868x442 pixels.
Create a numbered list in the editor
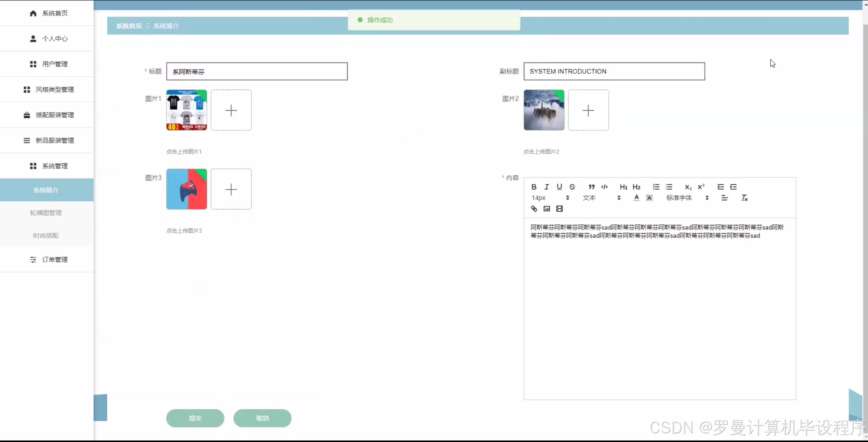click(x=656, y=187)
